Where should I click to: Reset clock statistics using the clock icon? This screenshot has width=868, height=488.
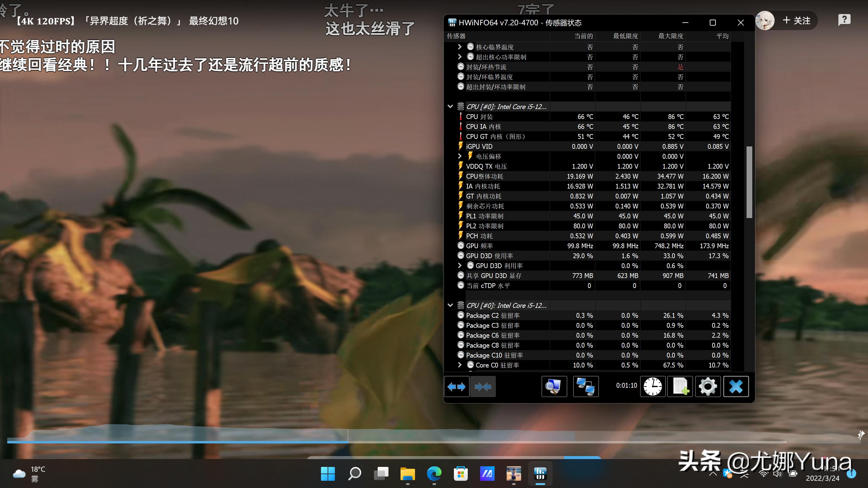(653, 386)
